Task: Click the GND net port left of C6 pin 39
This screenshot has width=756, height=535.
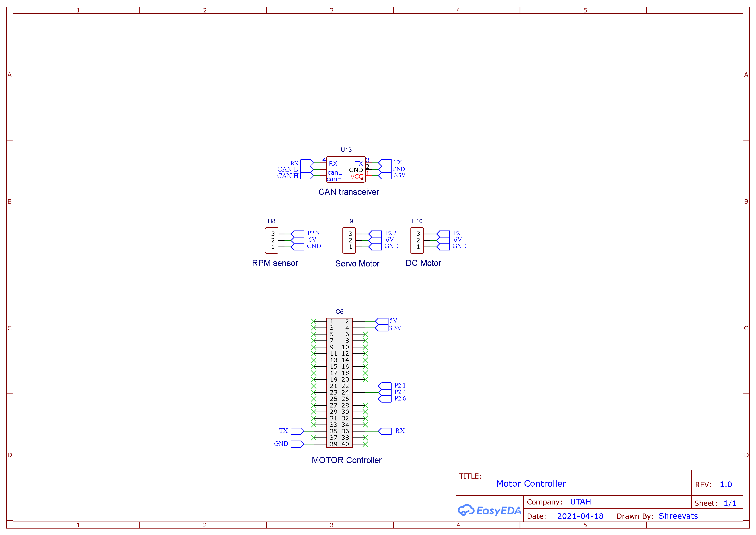Action: (x=297, y=444)
